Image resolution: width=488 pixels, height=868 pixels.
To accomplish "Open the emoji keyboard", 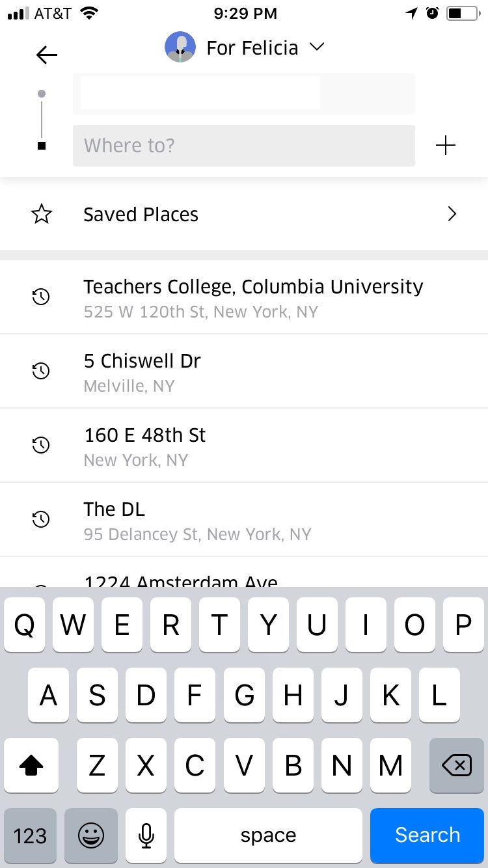I will coord(91,835).
